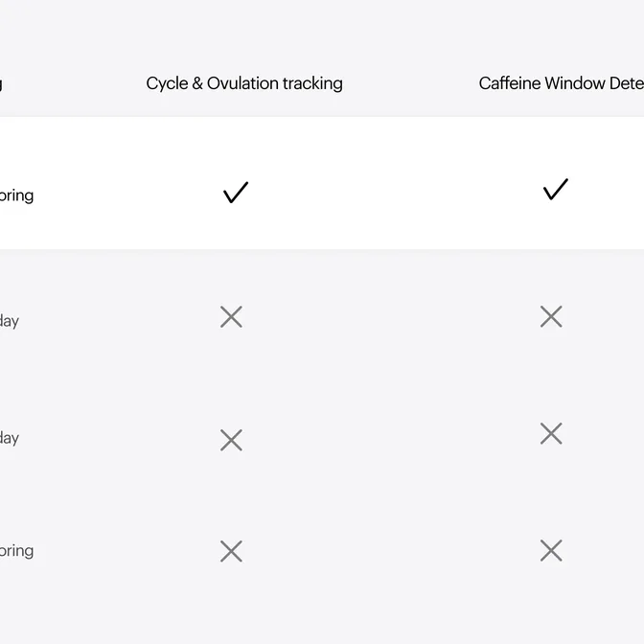Screen dimensions: 644x644
Task: Select the first gray row between its X marks
Action: (x=393, y=317)
